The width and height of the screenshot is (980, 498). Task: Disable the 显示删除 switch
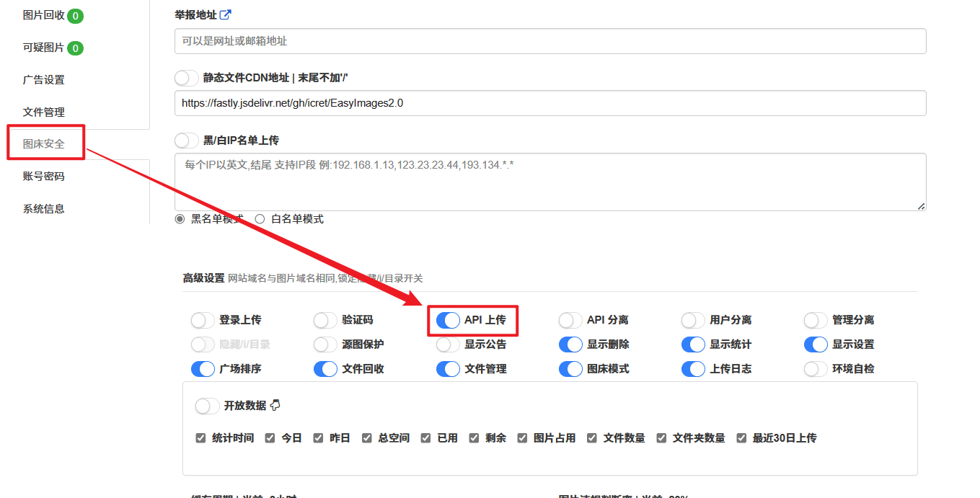(x=570, y=344)
